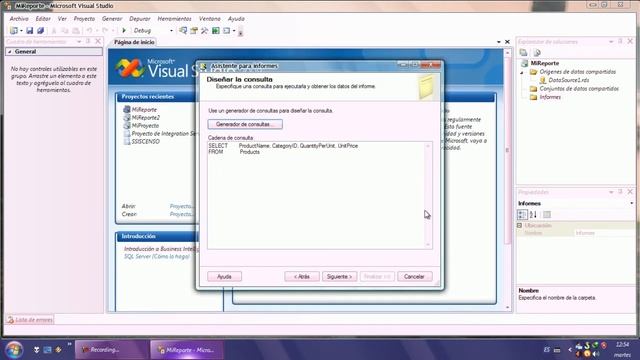640x360 pixels.
Task: Open the Solution Explorer window position dropdown
Action: 611,42
